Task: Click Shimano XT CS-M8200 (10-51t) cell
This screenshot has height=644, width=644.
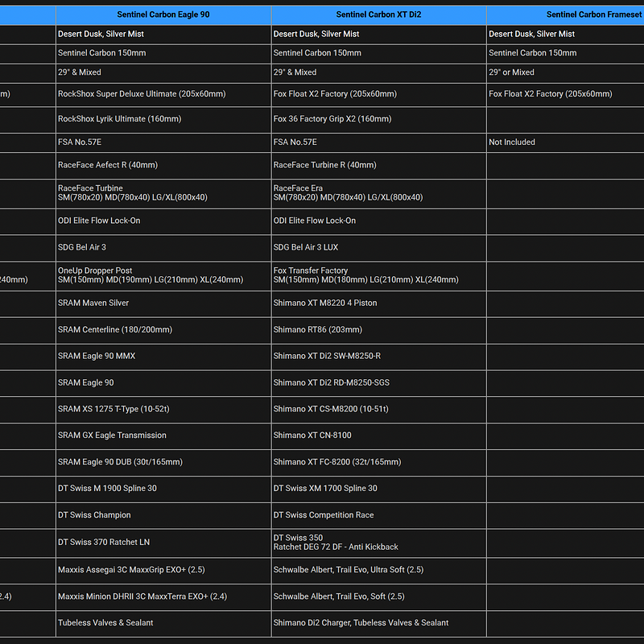Action: (378, 410)
